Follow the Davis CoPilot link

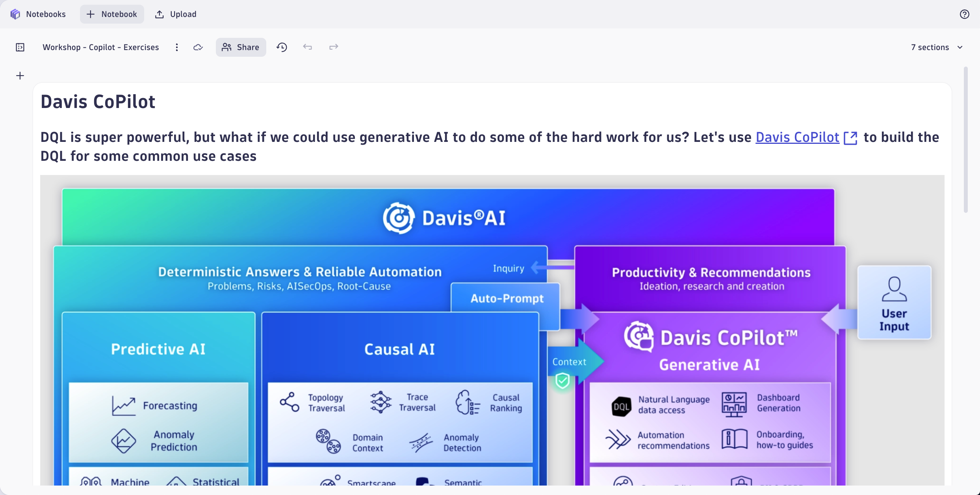coord(798,137)
